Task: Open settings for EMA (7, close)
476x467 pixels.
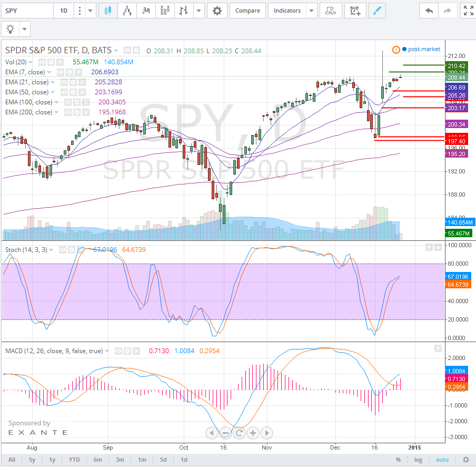Action: pos(69,72)
